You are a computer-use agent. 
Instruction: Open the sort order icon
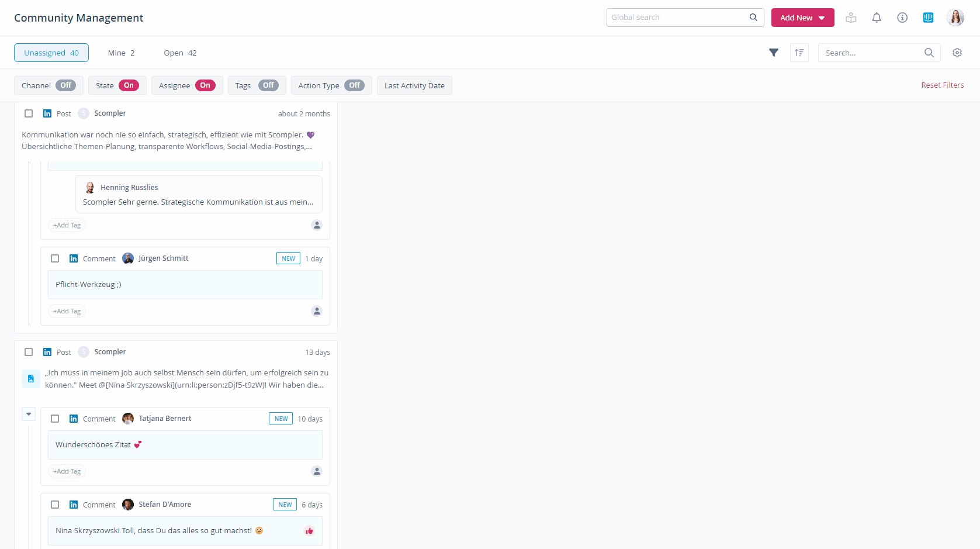799,53
